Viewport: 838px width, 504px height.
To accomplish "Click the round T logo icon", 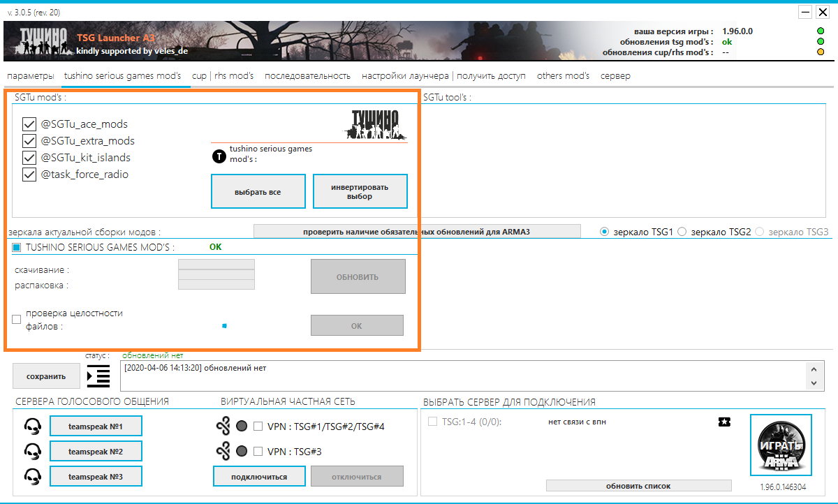I will coord(219,156).
